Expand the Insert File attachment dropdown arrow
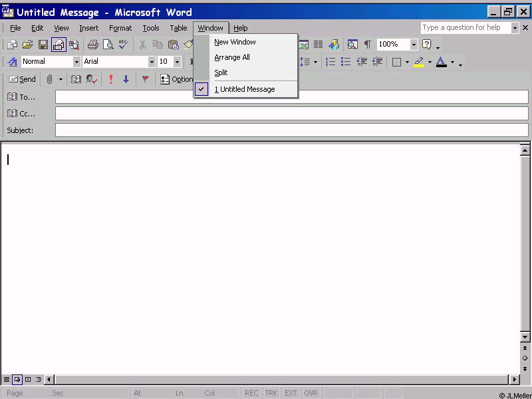Viewport: 532px width, 399px height. pos(61,79)
